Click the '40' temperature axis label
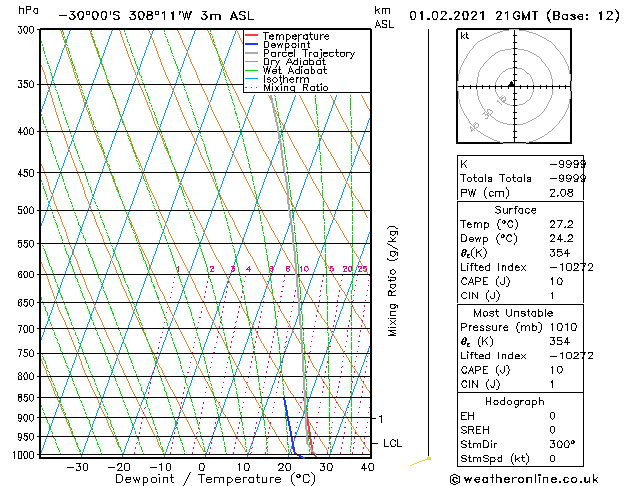This screenshot has height=486, width=629. (x=367, y=467)
